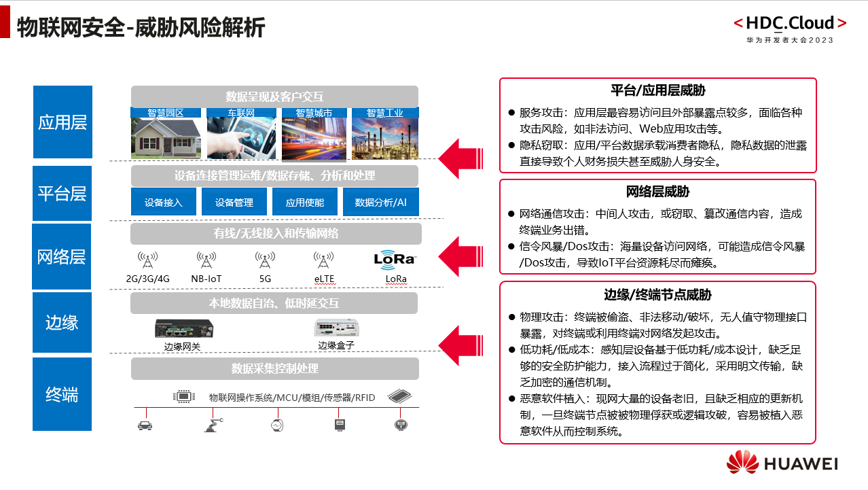The height and width of the screenshot is (490, 868).
Task: Select the slide title 物联网安全-威胁风险解析
Action: [x=140, y=29]
